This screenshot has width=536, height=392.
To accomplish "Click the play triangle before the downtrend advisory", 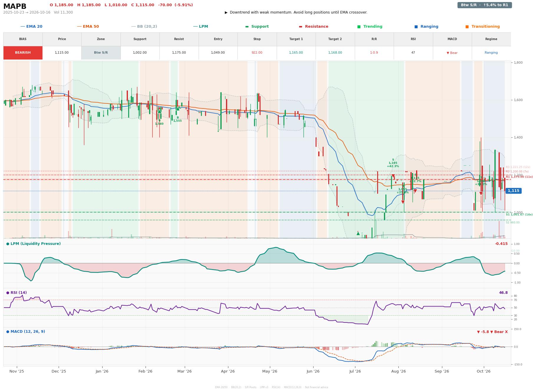I will (x=226, y=12).
